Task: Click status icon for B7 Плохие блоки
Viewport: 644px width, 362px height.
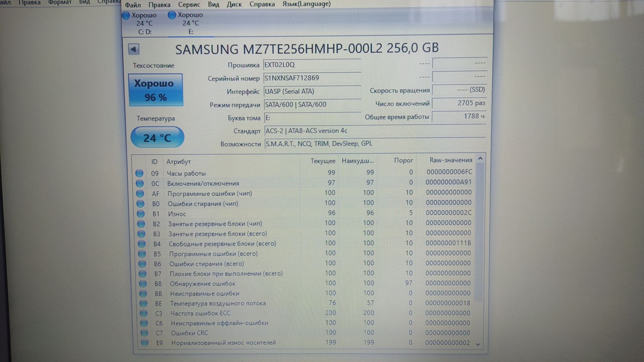Action: click(143, 274)
